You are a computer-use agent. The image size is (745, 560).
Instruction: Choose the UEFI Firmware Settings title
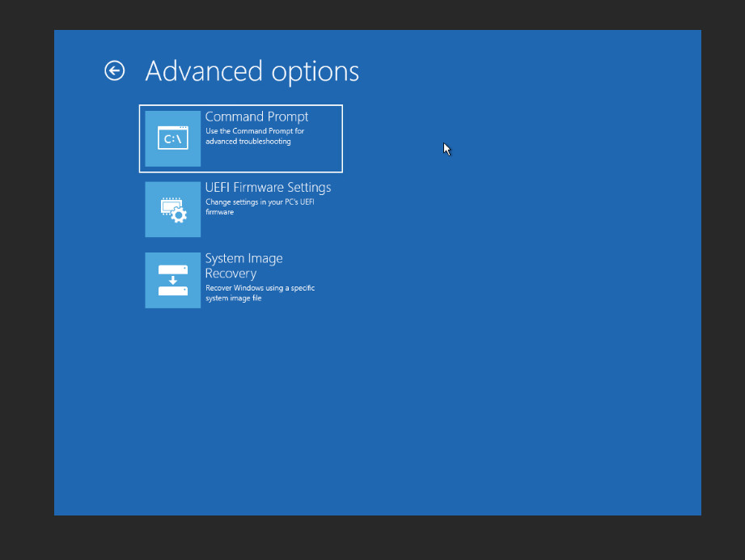tap(268, 187)
